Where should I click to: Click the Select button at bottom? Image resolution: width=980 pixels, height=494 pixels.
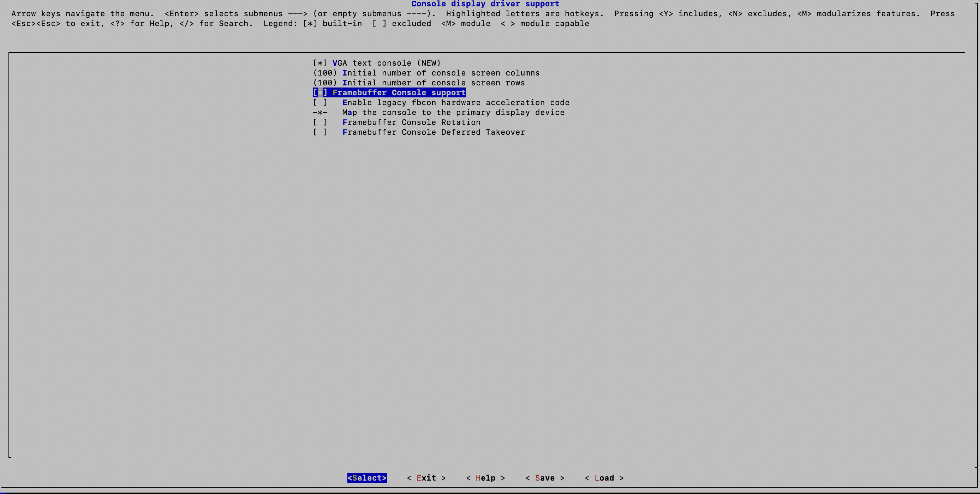(367, 478)
